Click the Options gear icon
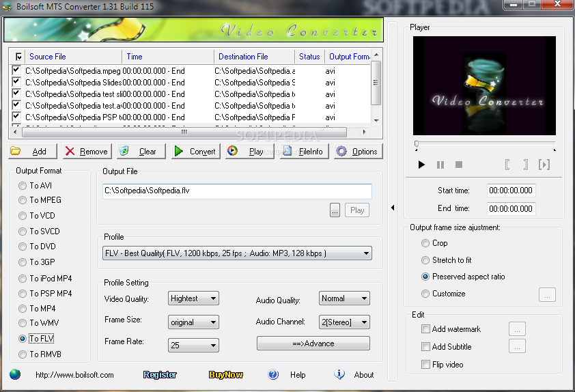This screenshot has width=575, height=392. click(x=341, y=151)
